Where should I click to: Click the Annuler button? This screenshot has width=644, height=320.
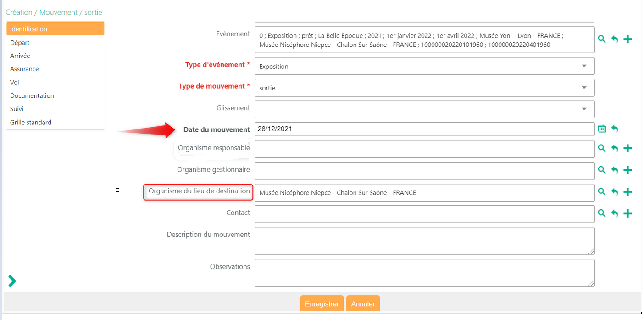(x=363, y=304)
